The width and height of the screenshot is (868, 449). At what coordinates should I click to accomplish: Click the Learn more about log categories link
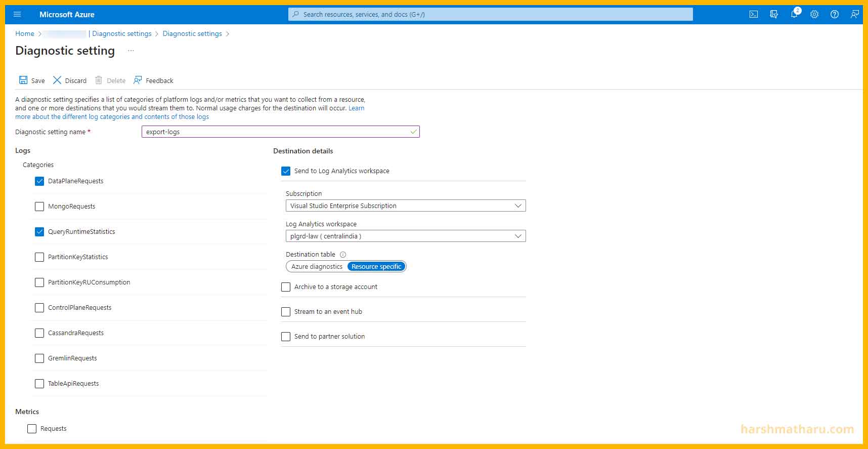point(112,116)
